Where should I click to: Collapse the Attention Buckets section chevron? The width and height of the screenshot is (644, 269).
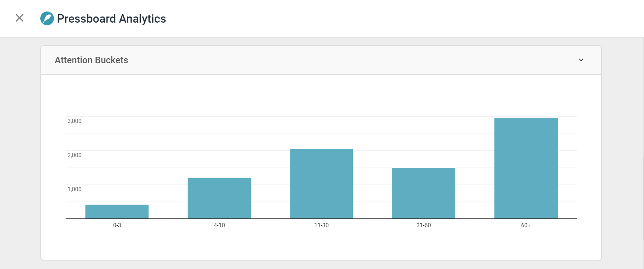[581, 60]
